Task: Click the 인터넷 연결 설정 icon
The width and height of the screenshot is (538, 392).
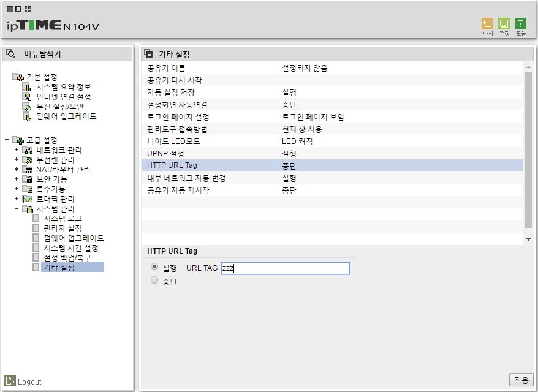Action: pos(27,97)
